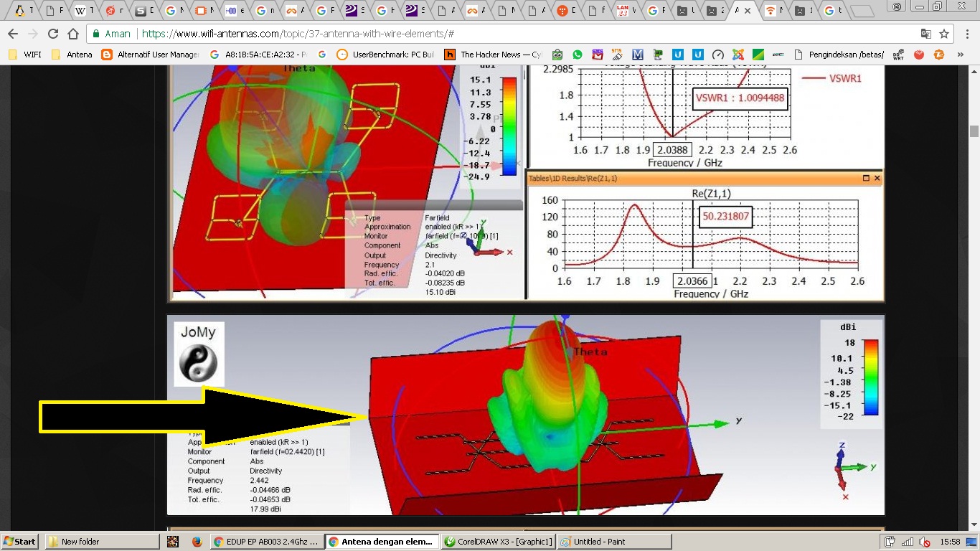
Task: Open Firefox from the taskbar
Action: pyautogui.click(x=197, y=542)
